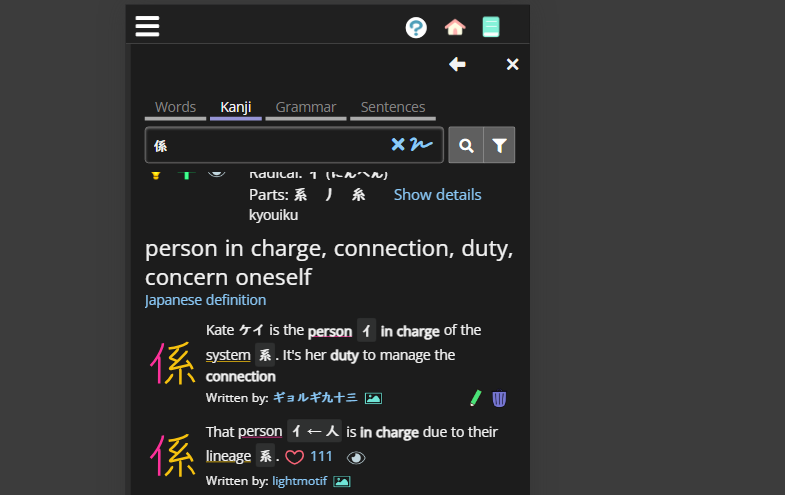Open the hamburger menu
The width and height of the screenshot is (785, 495).
coord(148,27)
